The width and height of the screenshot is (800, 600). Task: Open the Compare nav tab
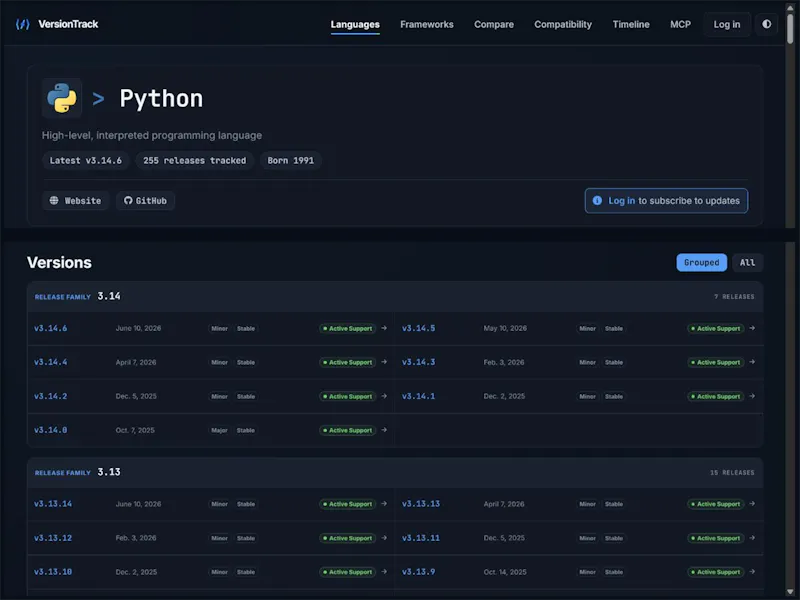pos(493,24)
